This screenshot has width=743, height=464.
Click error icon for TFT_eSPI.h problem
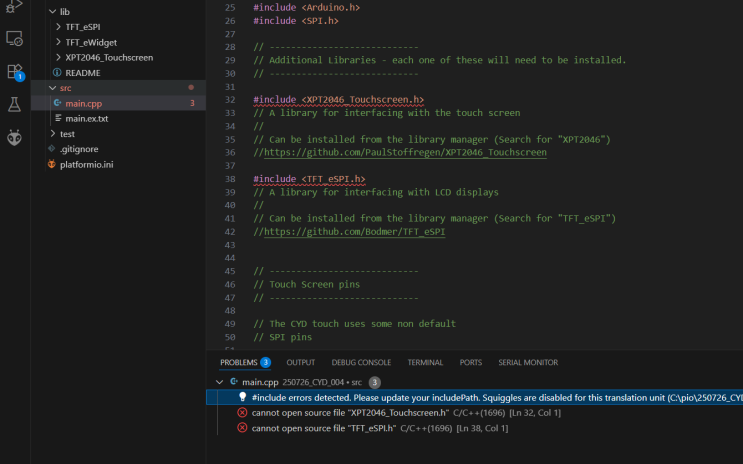(x=242, y=428)
